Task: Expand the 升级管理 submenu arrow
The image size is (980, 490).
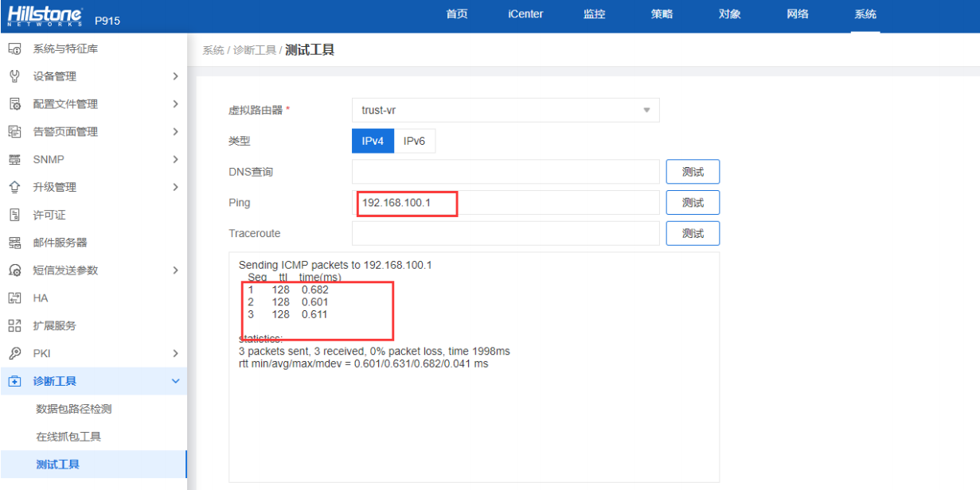Action: tap(175, 187)
